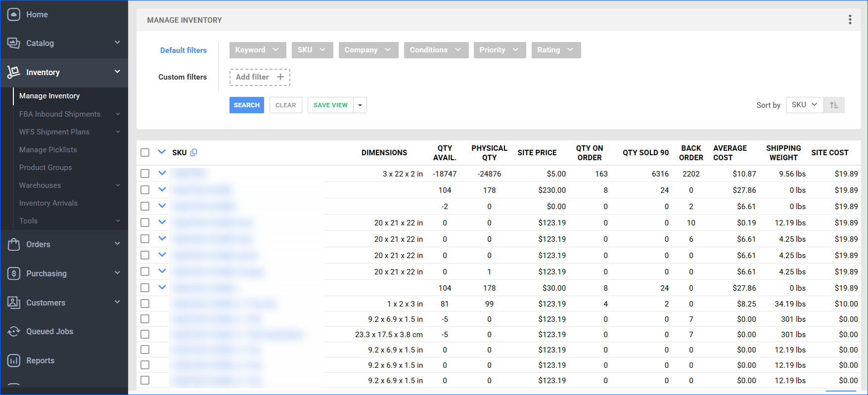868x395 pixels.
Task: Tick the checkbox for the $30.00 row
Action: pos(145,288)
